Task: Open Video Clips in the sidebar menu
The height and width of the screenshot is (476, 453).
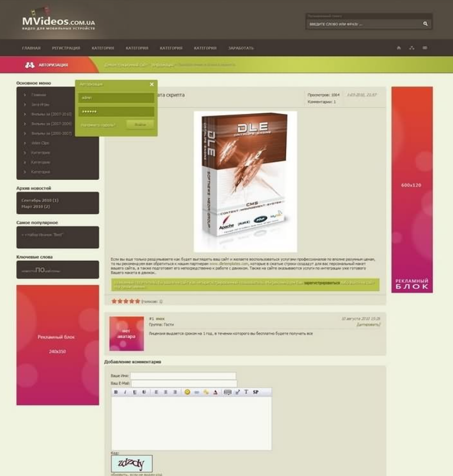Action: coord(40,143)
